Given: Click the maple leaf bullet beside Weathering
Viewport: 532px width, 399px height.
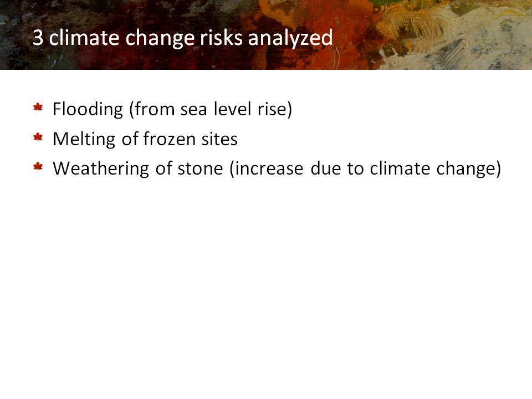Looking at the screenshot, I should (x=38, y=167).
